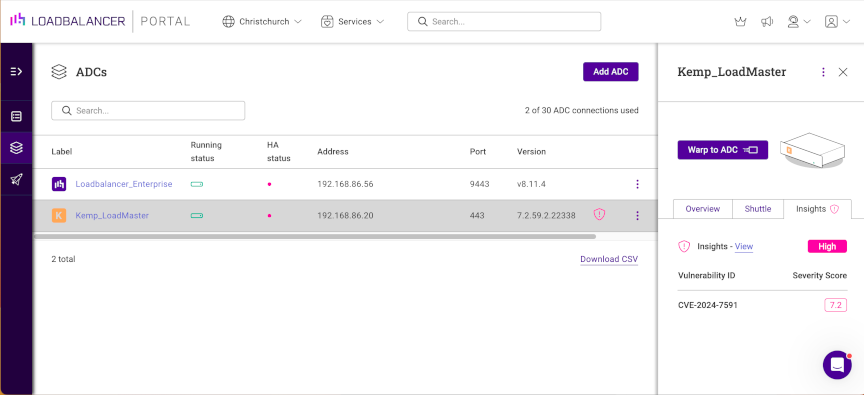This screenshot has width=864, height=395.
Task: Click the Kemp_LoadMaster orange K icon
Action: pos(59,215)
